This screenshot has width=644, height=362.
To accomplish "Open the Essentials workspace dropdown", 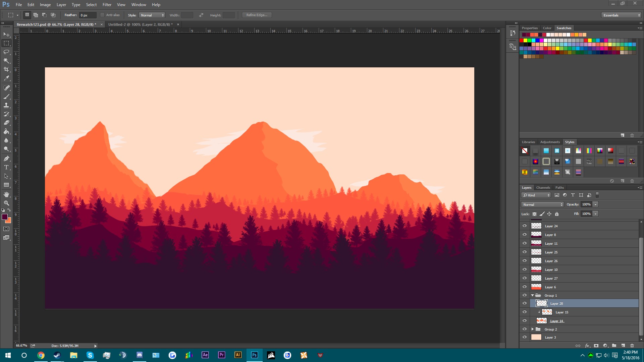I will click(x=621, y=15).
